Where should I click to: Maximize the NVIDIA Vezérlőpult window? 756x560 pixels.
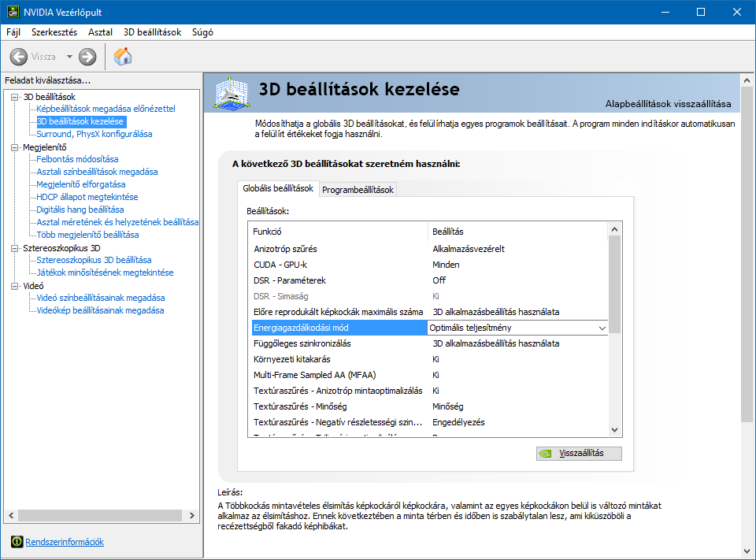[701, 12]
